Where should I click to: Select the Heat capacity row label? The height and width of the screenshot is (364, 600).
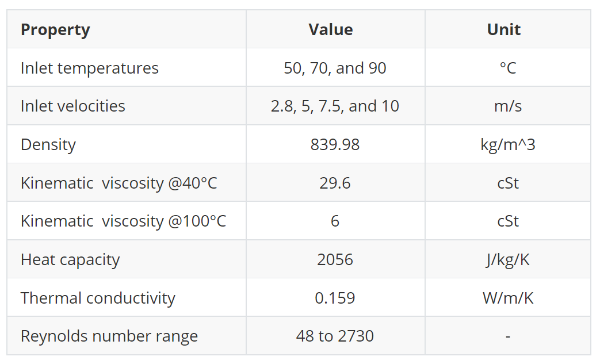70,259
